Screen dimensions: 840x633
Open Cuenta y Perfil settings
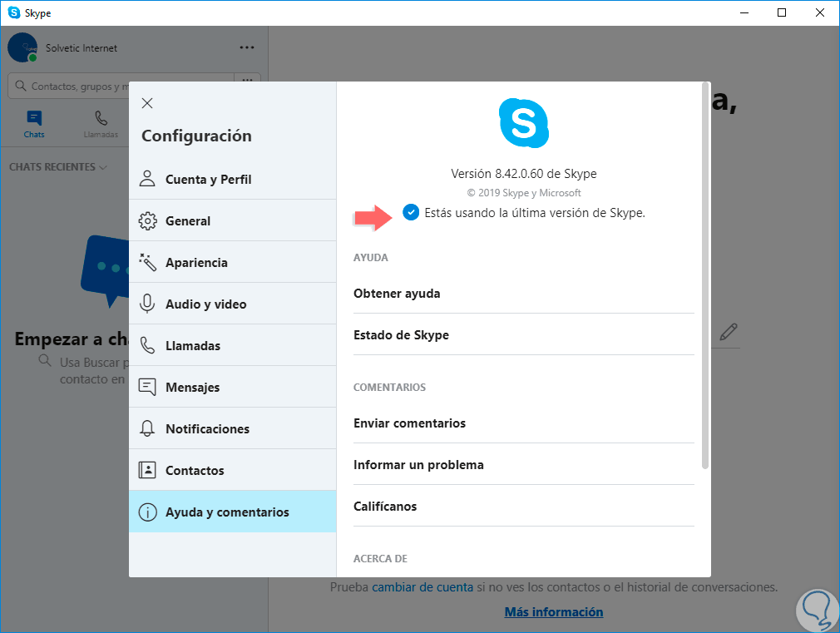click(x=233, y=179)
